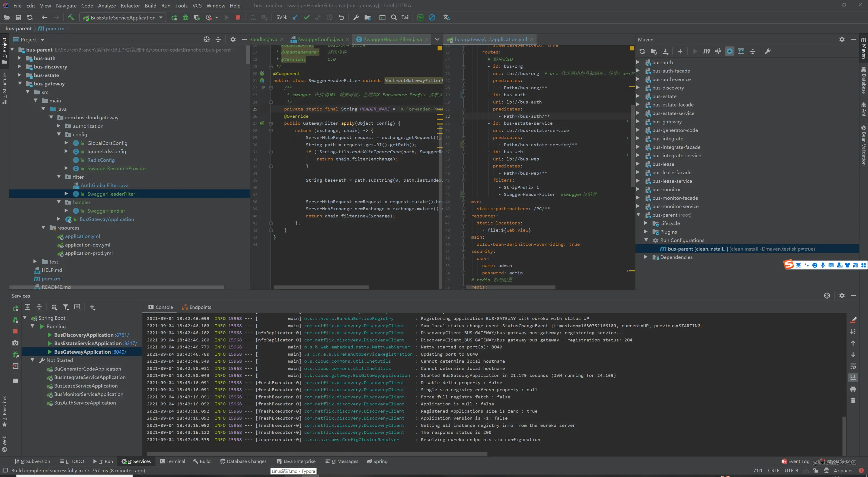Click the Print icon beside the console
The image size is (868, 477).
(853, 389)
